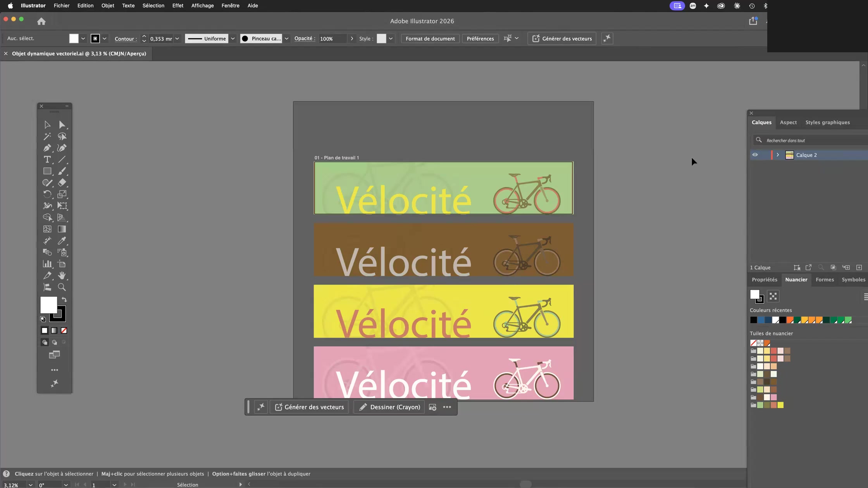868x488 pixels.
Task: Click Générer des vecteurs in floating bar
Action: pyautogui.click(x=309, y=407)
